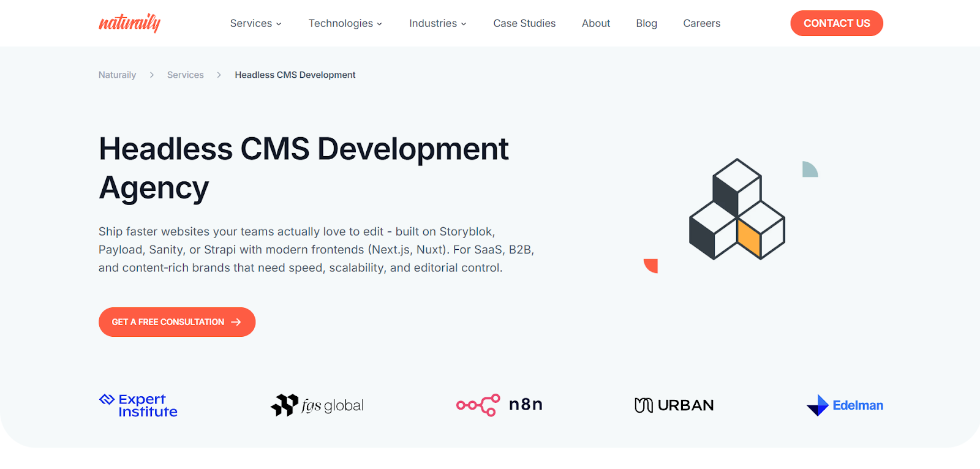This screenshot has width=980, height=469.
Task: Open the About page
Action: [x=595, y=23]
